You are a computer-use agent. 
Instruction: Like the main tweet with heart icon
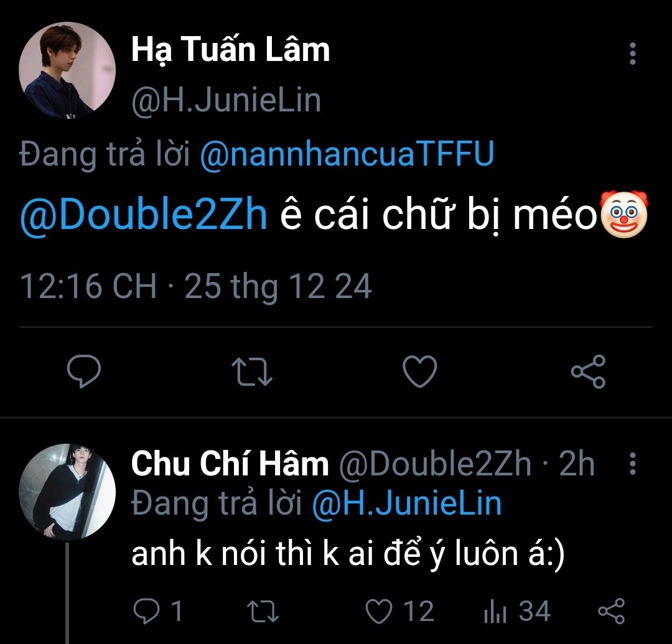(420, 371)
